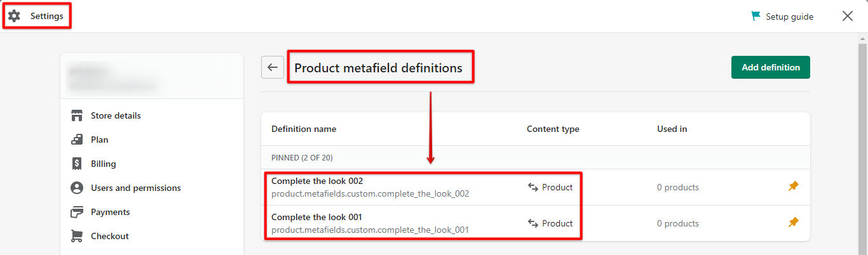Viewport: 868px width, 255px height.
Task: Click the Store details storefront icon
Action: pos(77,115)
